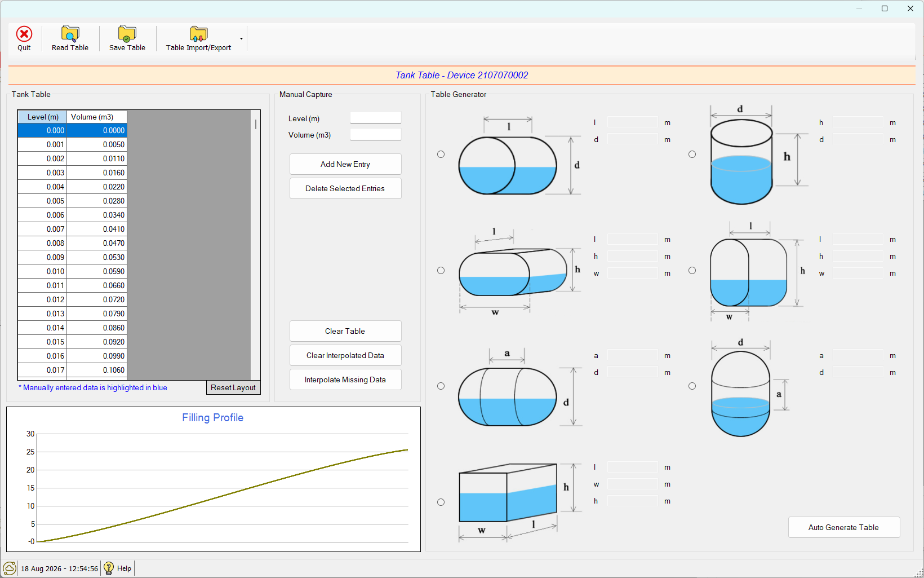Click the Quit icon
The height and width of the screenshot is (578, 924).
pos(24,34)
